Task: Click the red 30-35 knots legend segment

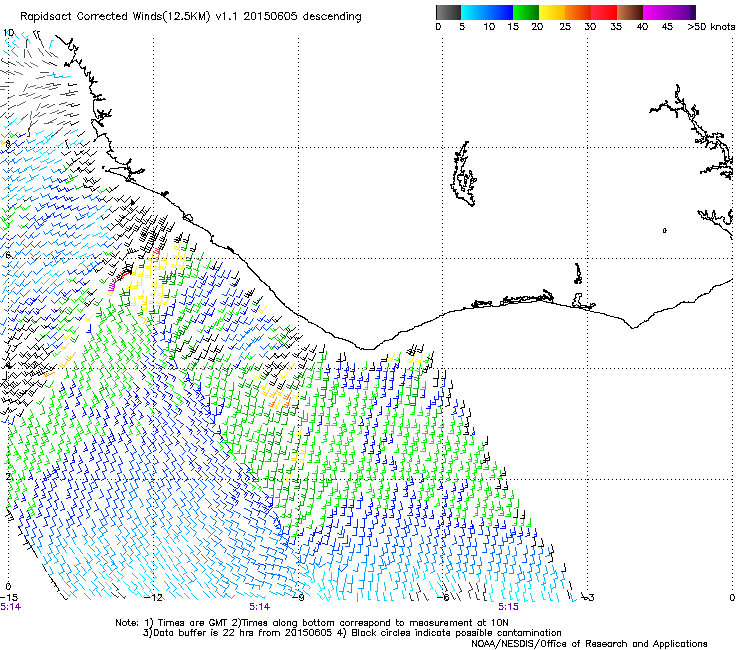Action: pos(604,12)
